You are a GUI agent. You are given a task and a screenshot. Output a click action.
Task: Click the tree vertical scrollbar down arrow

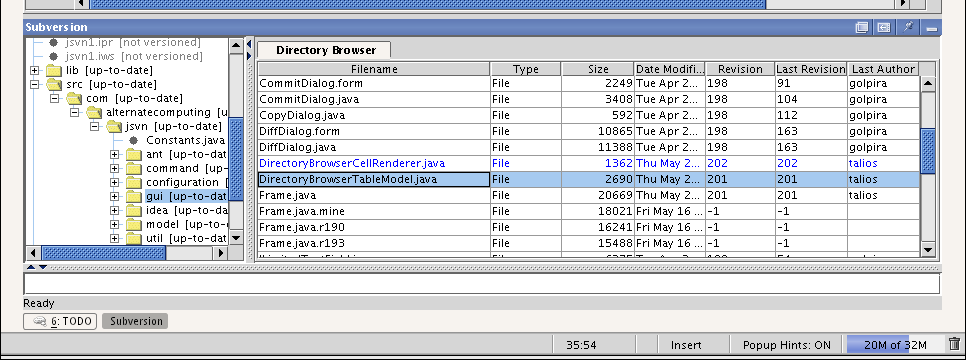tap(235, 238)
